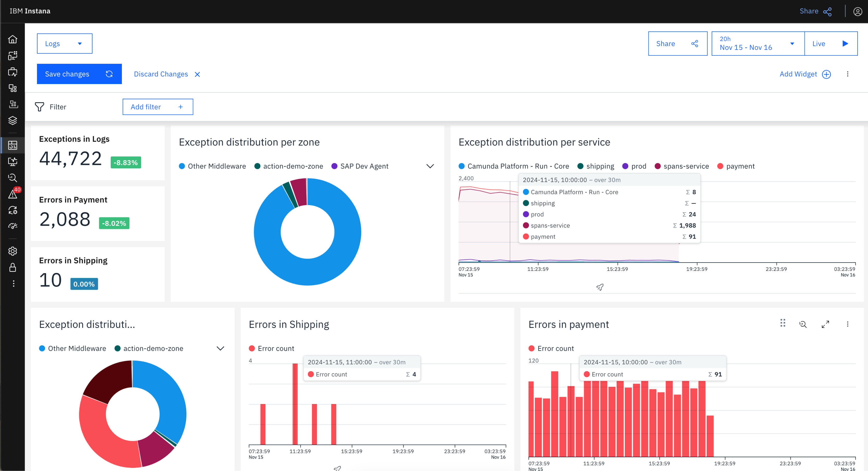Open the 20h Nov 15 - Nov 16 time picker
Image resolution: width=868 pixels, height=471 pixels.
click(758, 43)
